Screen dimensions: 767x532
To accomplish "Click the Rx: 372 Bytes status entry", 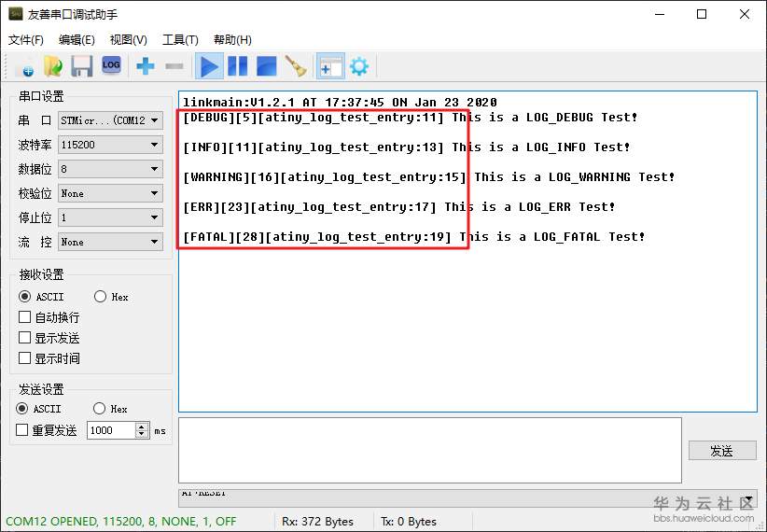I will [x=317, y=522].
